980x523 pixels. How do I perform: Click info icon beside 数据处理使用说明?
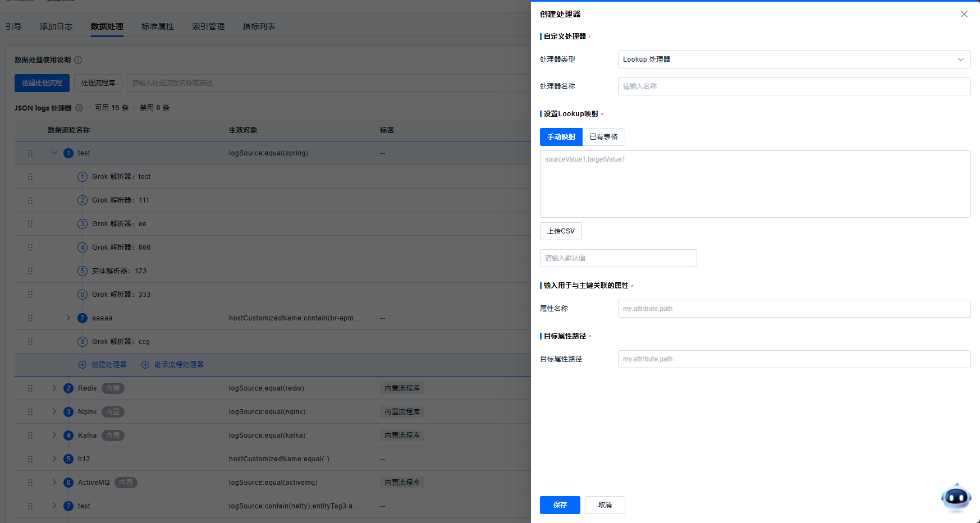[78, 60]
